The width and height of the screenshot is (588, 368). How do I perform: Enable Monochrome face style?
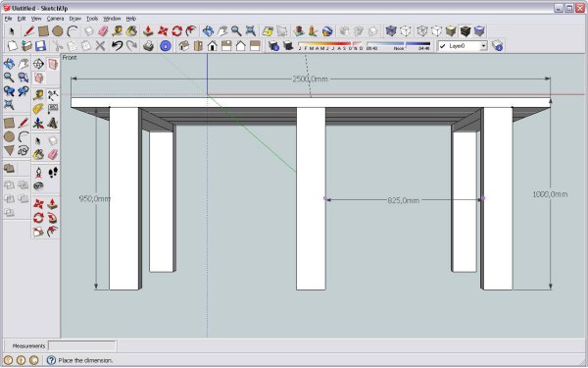pyautogui.click(x=479, y=31)
